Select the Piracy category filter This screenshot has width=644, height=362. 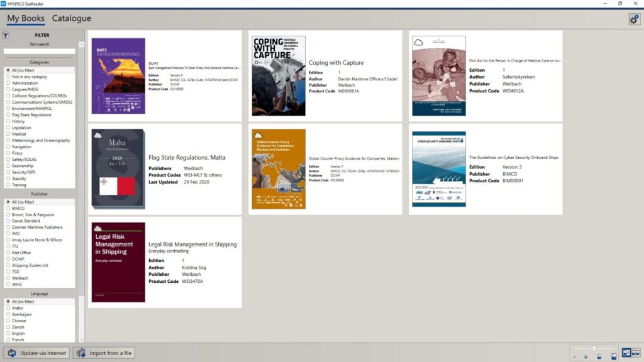[17, 153]
